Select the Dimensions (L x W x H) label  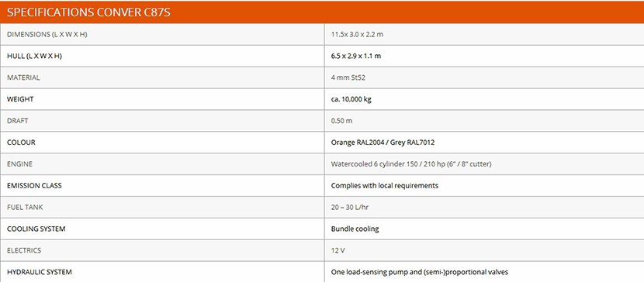[47, 34]
